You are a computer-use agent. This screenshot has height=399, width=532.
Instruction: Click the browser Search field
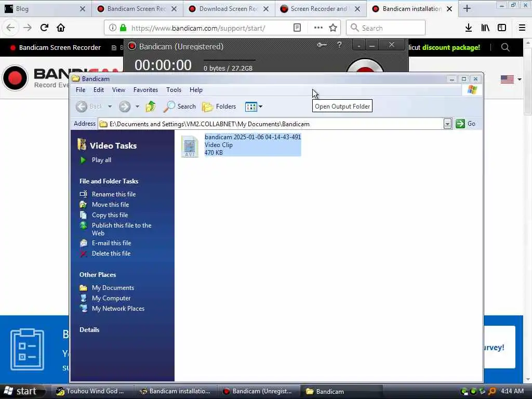click(386, 28)
